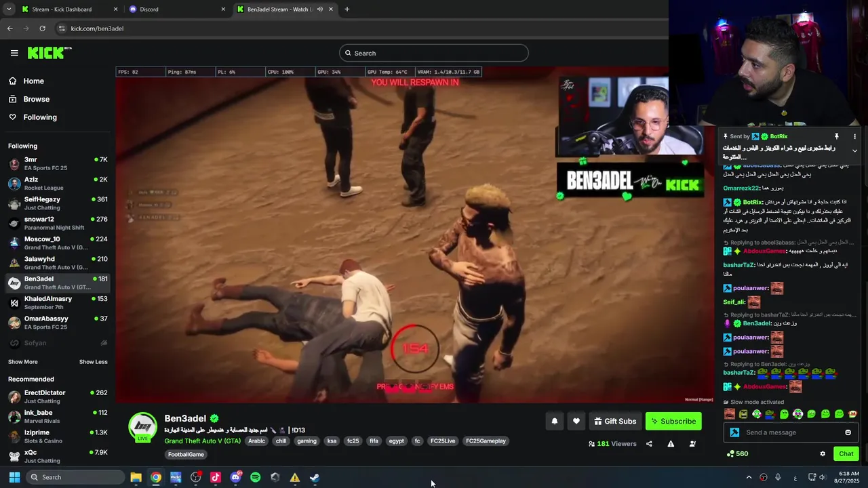
Task: Open Spotify from taskbar
Action: [x=255, y=477]
